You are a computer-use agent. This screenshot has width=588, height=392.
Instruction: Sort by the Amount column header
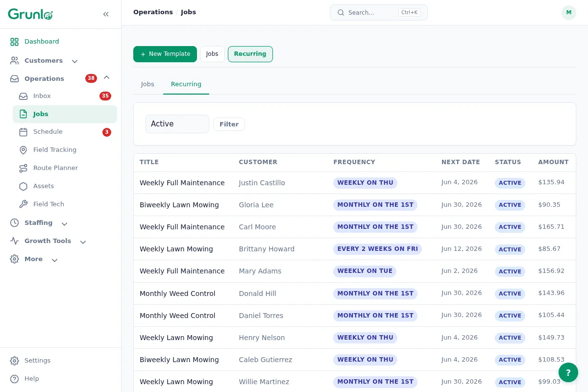(x=553, y=162)
